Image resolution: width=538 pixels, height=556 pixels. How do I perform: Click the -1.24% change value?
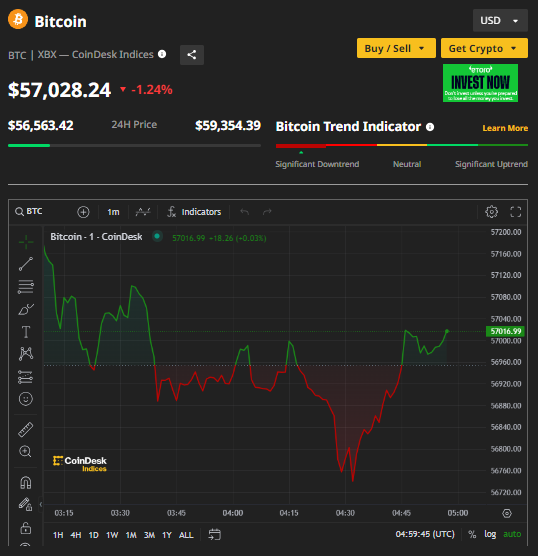tap(152, 90)
